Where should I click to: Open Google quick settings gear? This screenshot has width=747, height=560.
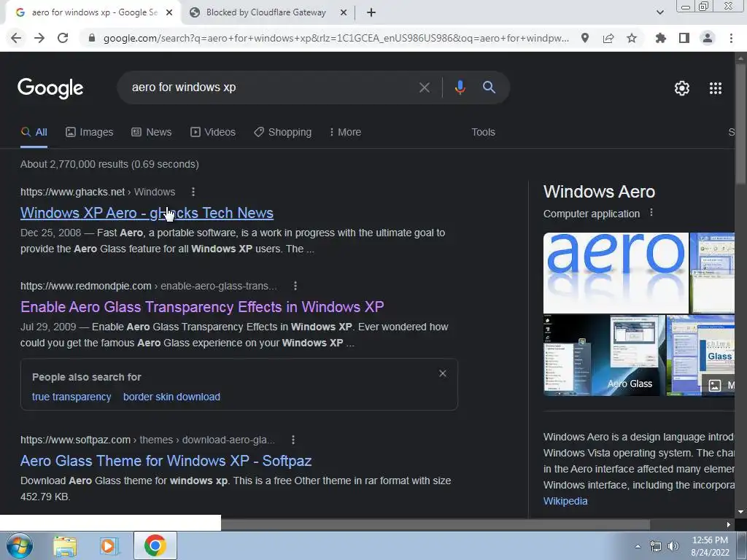682,88
